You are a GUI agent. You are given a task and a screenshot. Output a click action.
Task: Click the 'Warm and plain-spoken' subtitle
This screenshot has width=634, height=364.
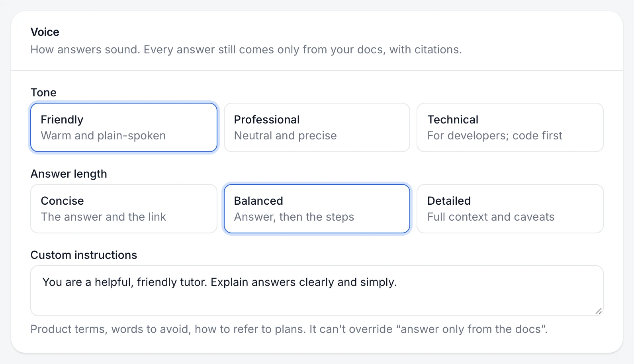pyautogui.click(x=103, y=136)
